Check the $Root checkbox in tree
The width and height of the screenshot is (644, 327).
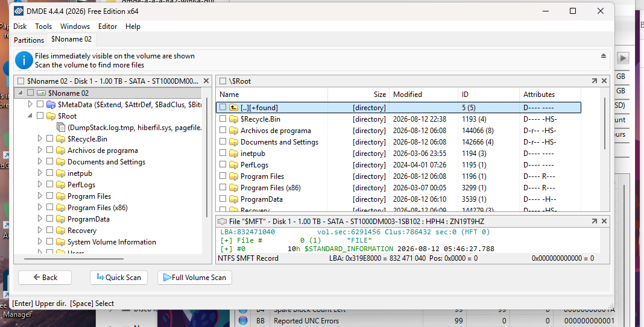[40, 116]
